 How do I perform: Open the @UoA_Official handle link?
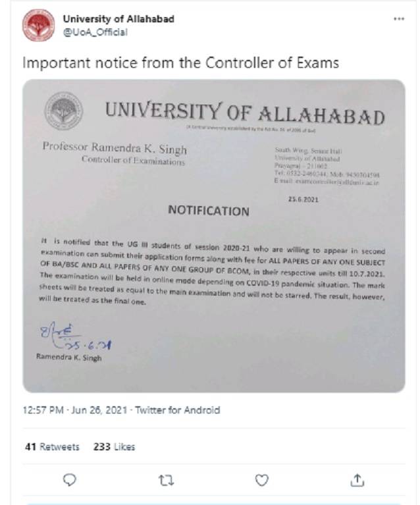pos(95,32)
